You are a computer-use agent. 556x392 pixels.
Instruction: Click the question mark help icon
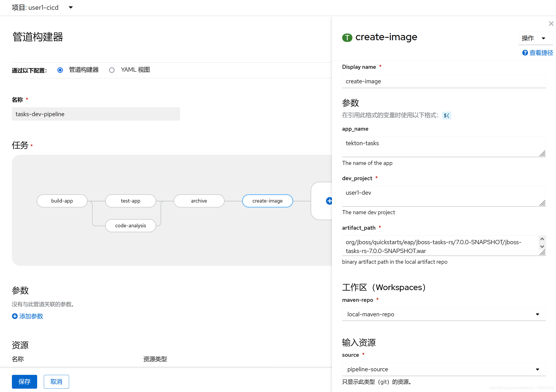click(x=525, y=53)
